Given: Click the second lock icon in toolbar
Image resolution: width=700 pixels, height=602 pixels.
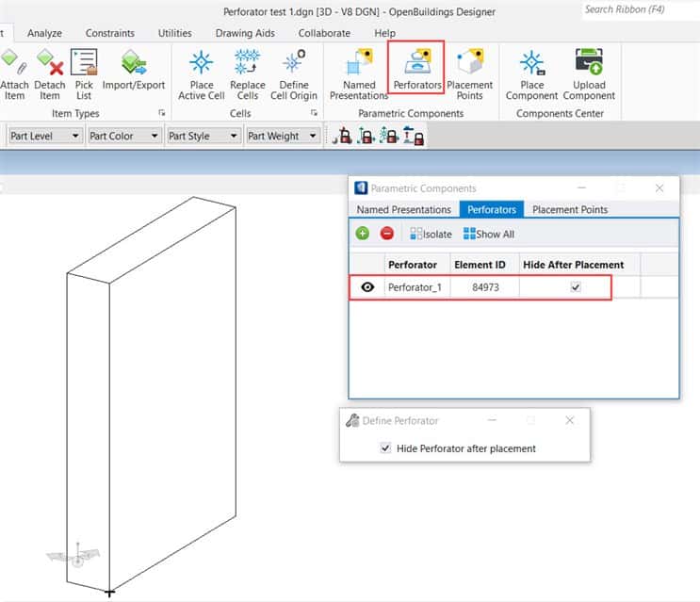Looking at the screenshot, I should coord(366,136).
